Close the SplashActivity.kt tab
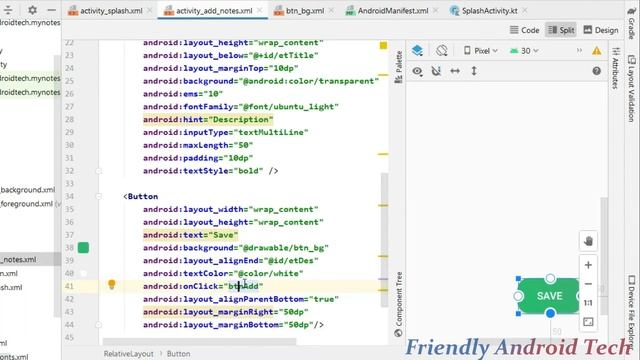 (525, 11)
